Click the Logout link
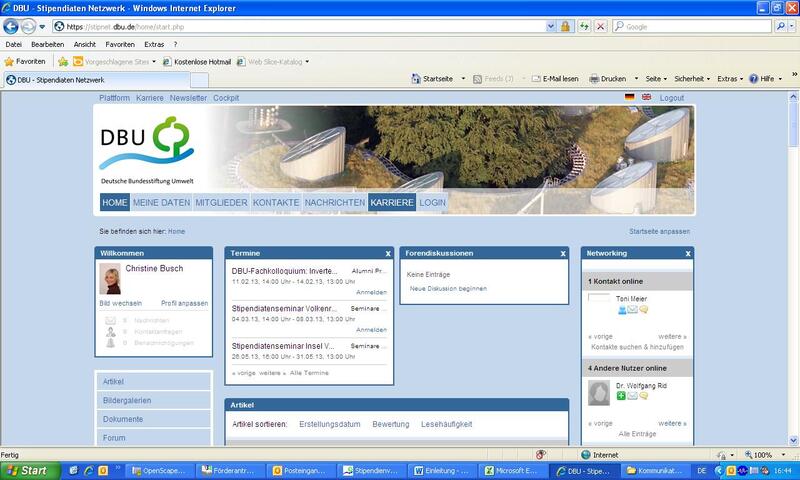The image size is (800, 480). (x=672, y=98)
